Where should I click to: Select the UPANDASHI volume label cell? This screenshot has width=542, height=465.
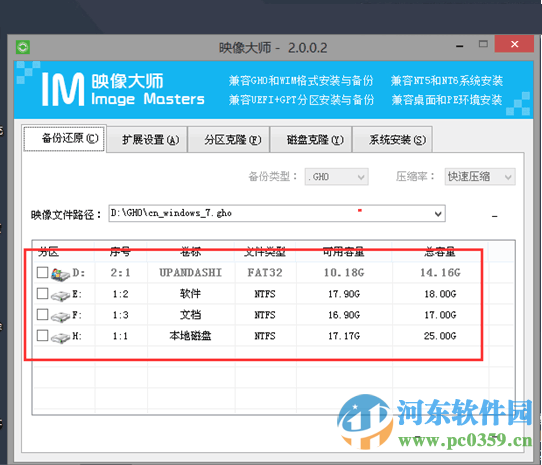[x=190, y=273]
